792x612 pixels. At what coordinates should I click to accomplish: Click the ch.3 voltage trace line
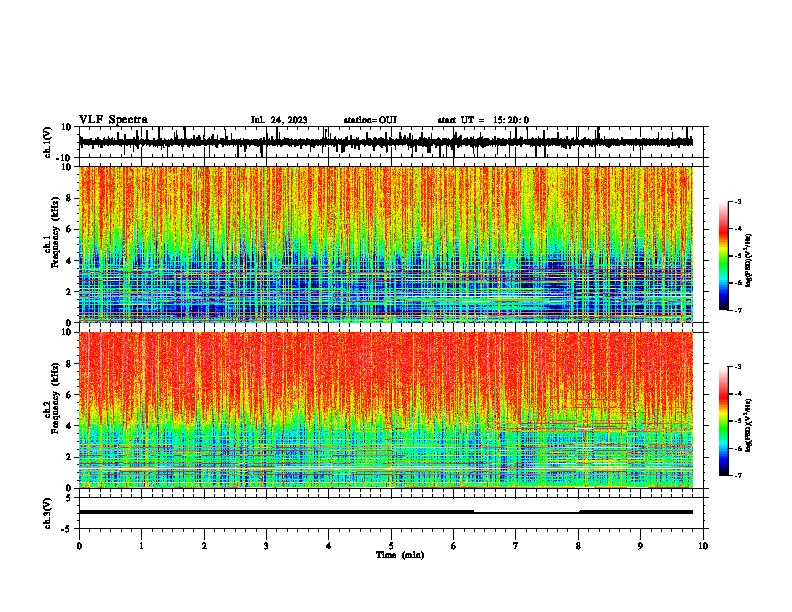point(385,512)
